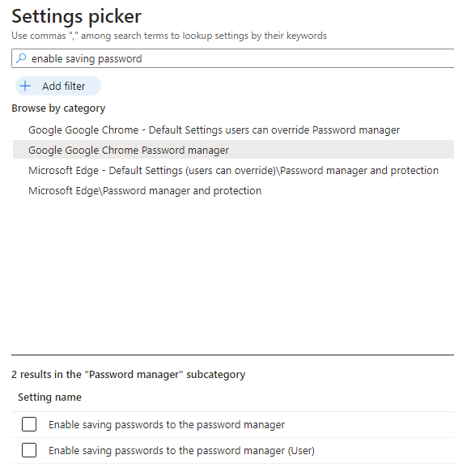
Task: Click the plus icon beside Add filter
Action: (25, 86)
